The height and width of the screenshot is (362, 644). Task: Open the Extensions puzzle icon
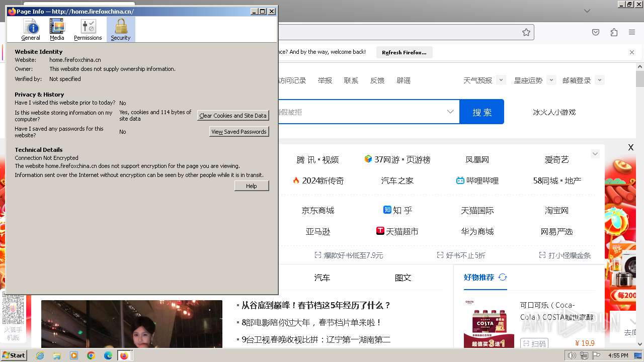pos(614,32)
